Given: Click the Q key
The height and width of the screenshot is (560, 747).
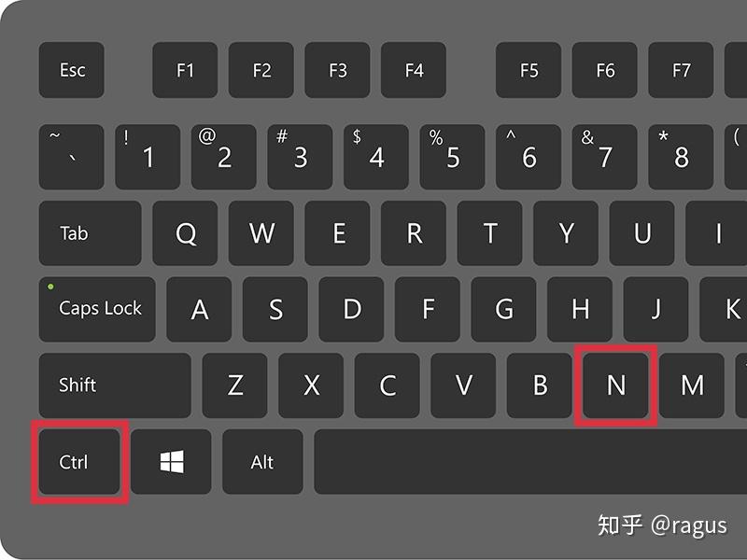Looking at the screenshot, I should tap(185, 232).
